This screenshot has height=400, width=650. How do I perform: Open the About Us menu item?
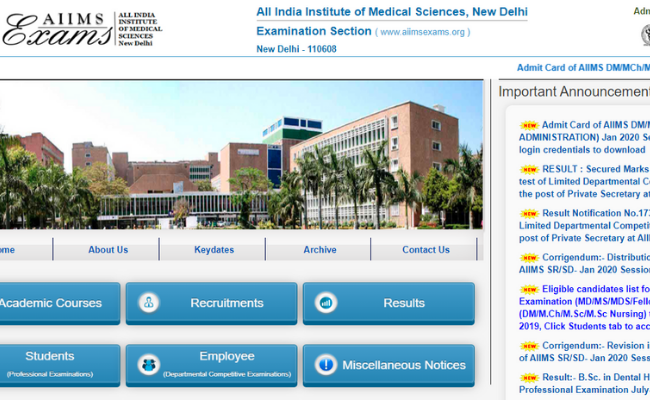[x=108, y=250]
